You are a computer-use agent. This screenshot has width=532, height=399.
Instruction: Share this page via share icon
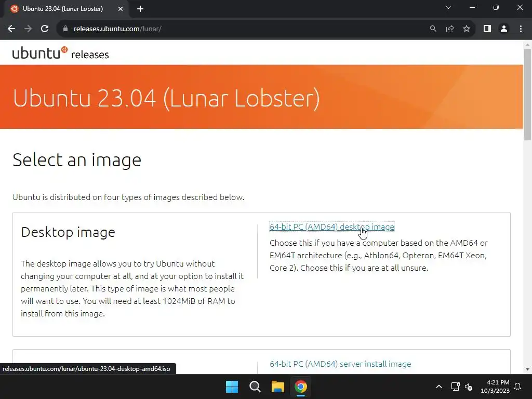tap(450, 29)
